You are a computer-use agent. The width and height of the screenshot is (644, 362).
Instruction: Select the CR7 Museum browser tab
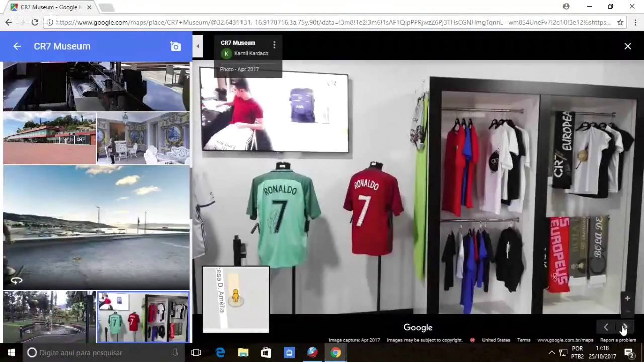pos(50,7)
